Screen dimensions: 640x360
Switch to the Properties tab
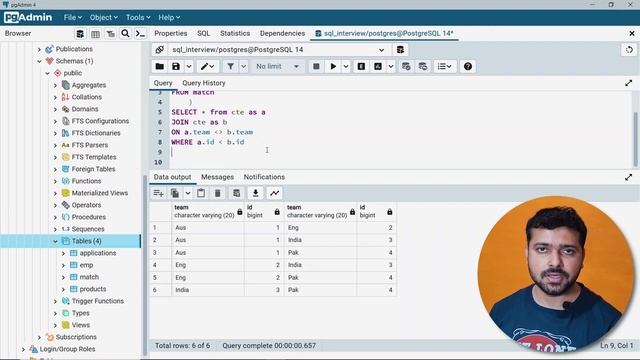tap(171, 33)
